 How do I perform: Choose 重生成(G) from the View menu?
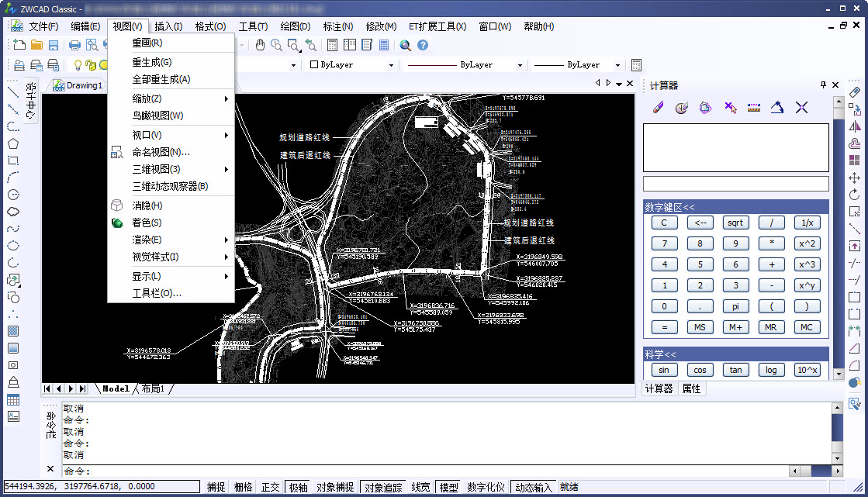click(151, 61)
